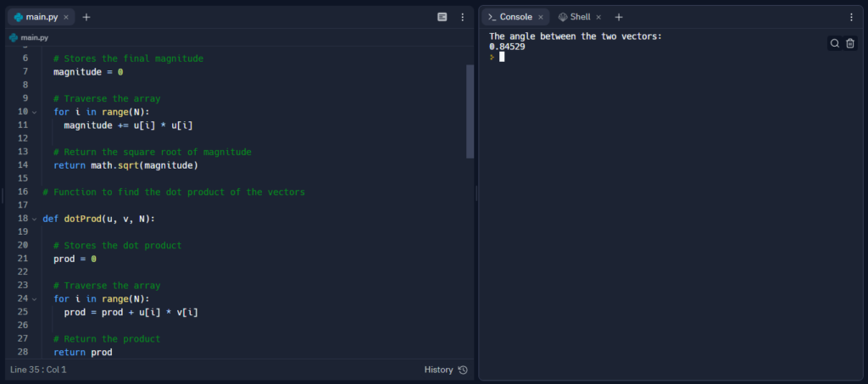Collapse the for loop at line 10
The width and height of the screenshot is (868, 384).
pos(34,112)
